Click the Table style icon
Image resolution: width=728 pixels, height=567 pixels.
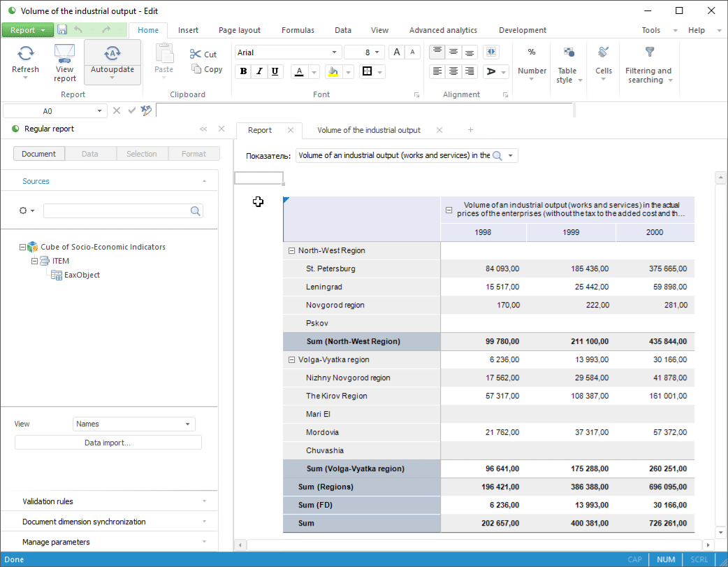(569, 52)
